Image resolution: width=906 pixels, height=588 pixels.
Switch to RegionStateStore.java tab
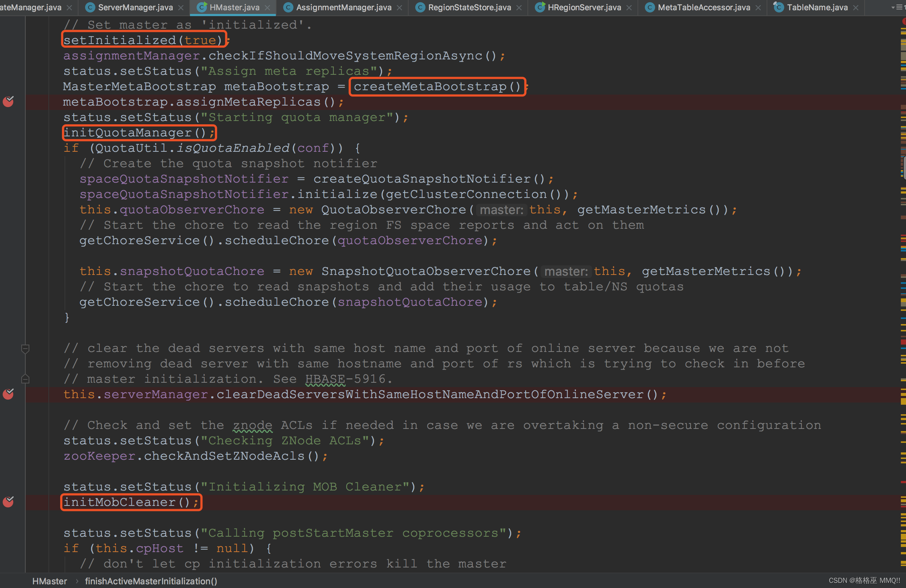pyautogui.click(x=469, y=7)
